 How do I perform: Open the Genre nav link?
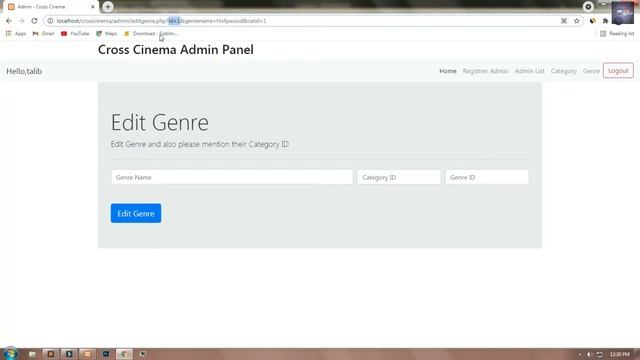(591, 71)
